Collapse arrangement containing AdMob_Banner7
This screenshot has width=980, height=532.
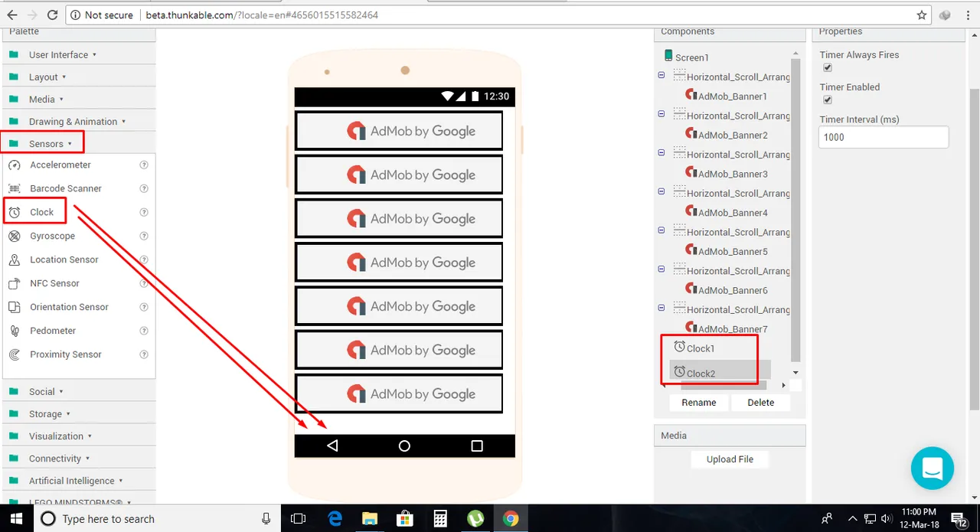click(661, 308)
